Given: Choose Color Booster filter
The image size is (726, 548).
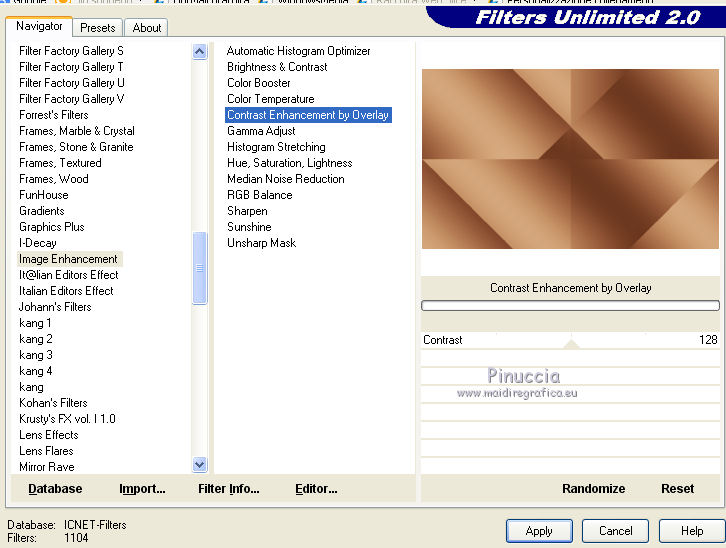Looking at the screenshot, I should [259, 83].
